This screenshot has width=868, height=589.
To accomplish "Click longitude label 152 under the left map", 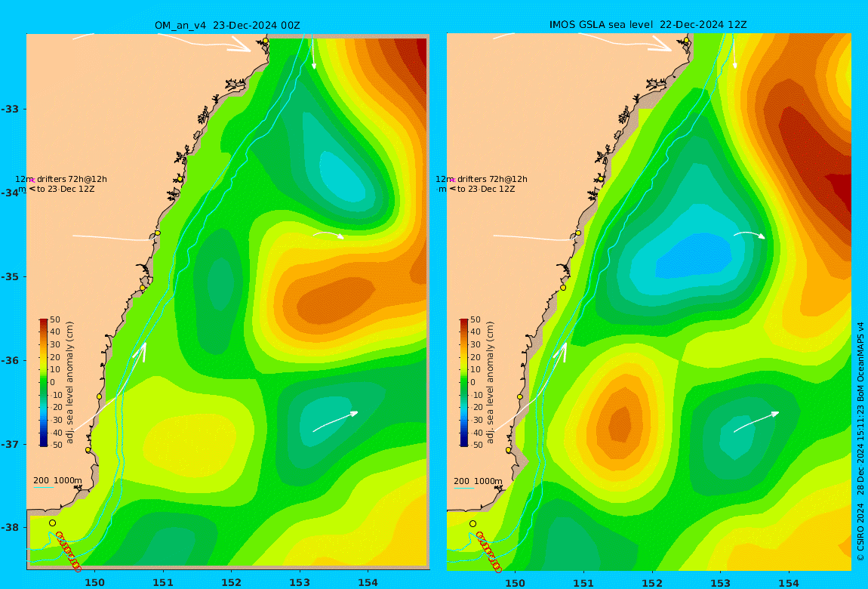I will (x=232, y=582).
